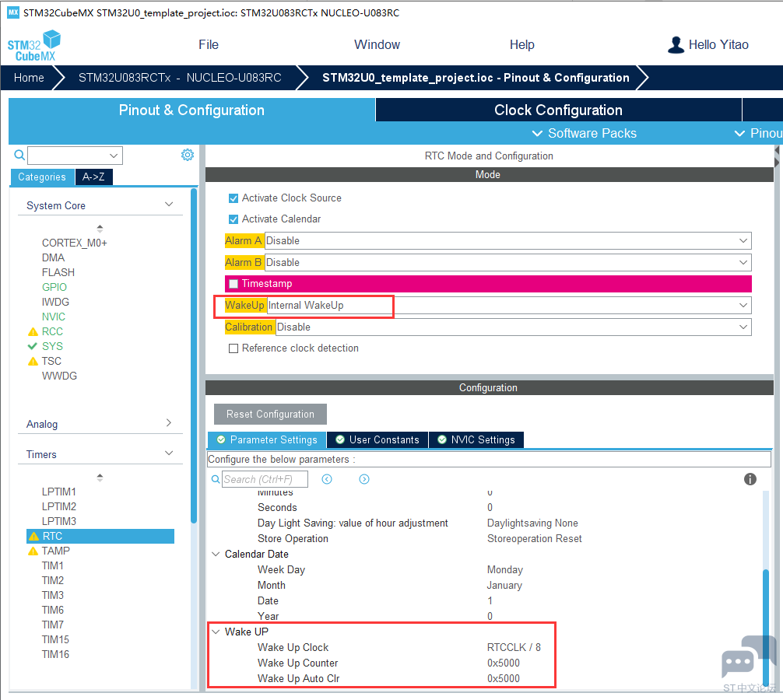The height and width of the screenshot is (700, 783).
Task: Open the File menu
Action: coord(209,44)
